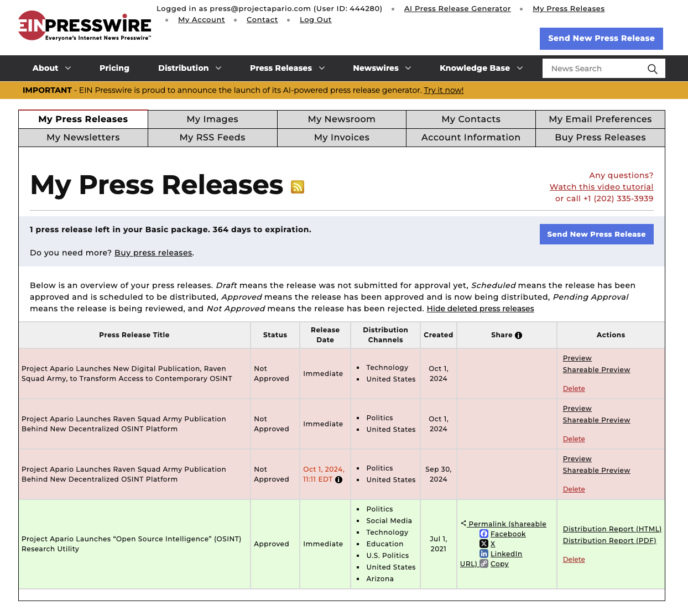
Task: Open the orange RSS feed icon
Action: point(298,187)
